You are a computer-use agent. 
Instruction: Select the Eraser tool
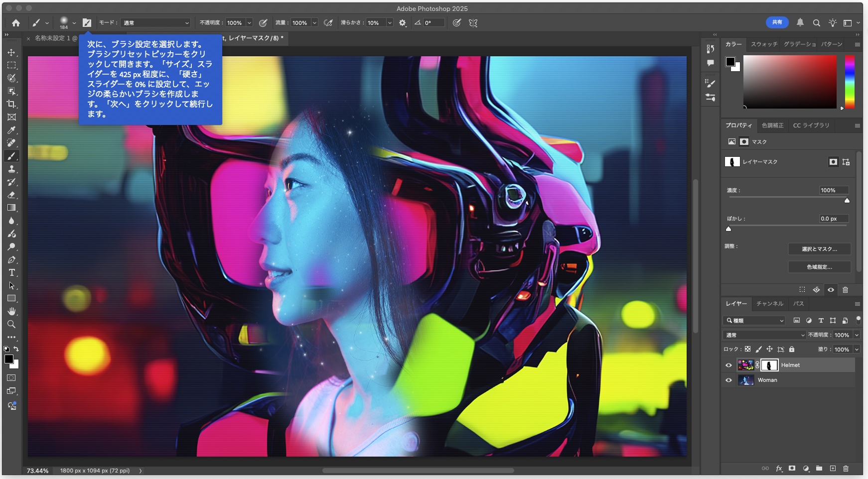tap(11, 195)
